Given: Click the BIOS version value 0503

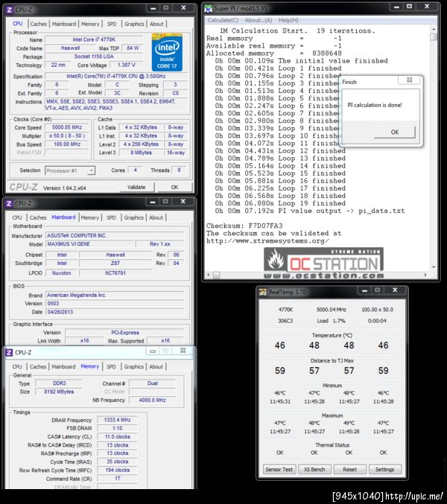Looking at the screenshot, I should 115,304.
